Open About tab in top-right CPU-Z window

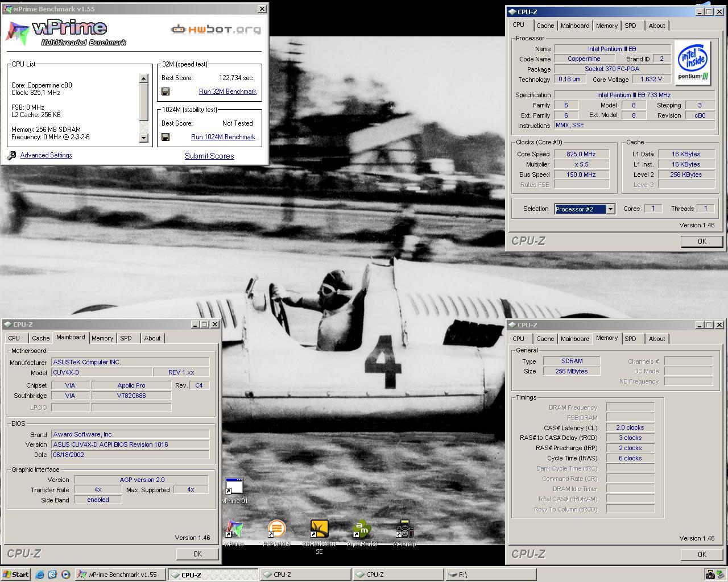(657, 26)
